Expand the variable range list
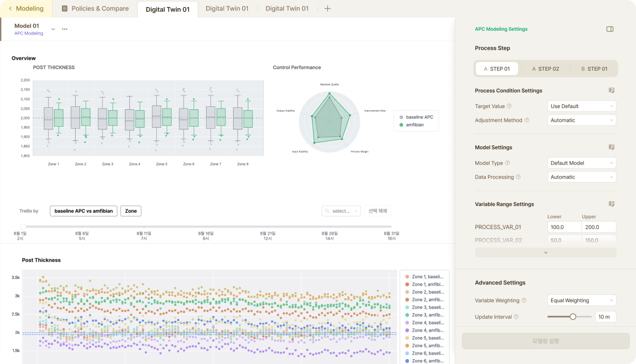Screen dimensions: 636x364 546,253
